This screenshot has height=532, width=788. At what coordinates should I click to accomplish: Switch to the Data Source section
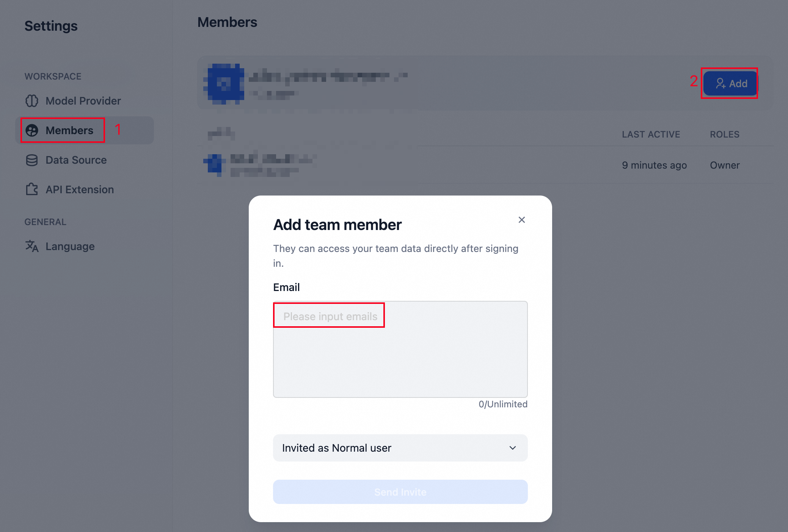pos(76,160)
